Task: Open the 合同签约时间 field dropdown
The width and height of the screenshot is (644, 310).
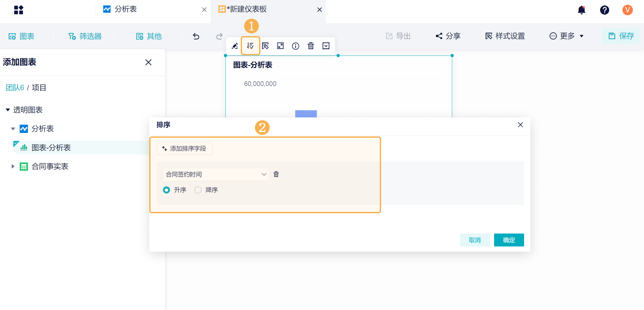Action: click(x=216, y=174)
